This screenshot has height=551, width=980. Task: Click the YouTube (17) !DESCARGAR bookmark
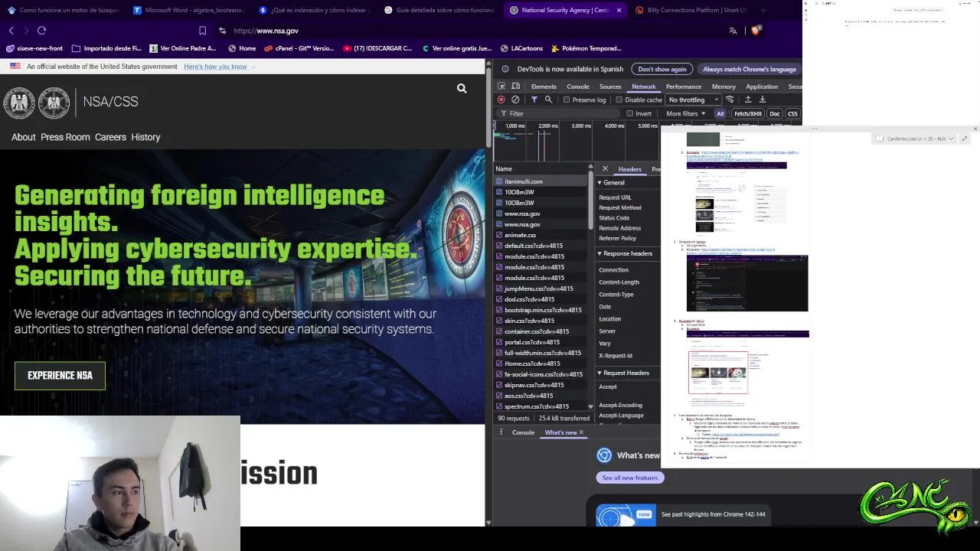(377, 48)
